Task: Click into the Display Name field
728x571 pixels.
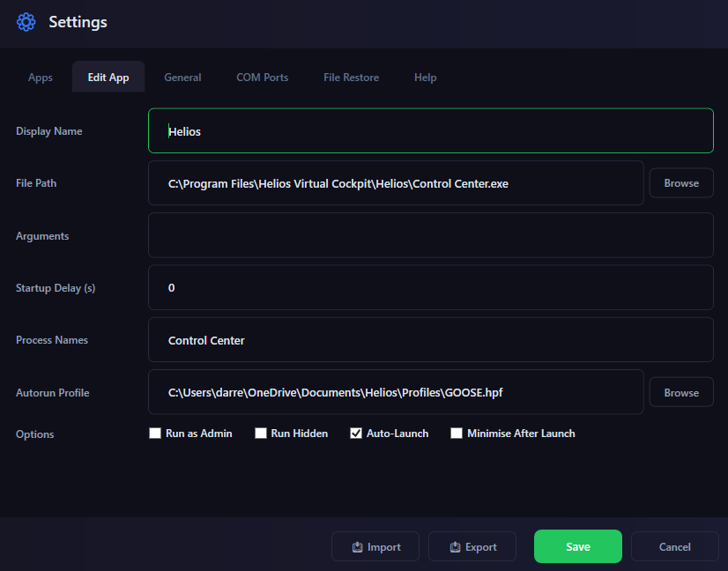Action: (x=430, y=131)
